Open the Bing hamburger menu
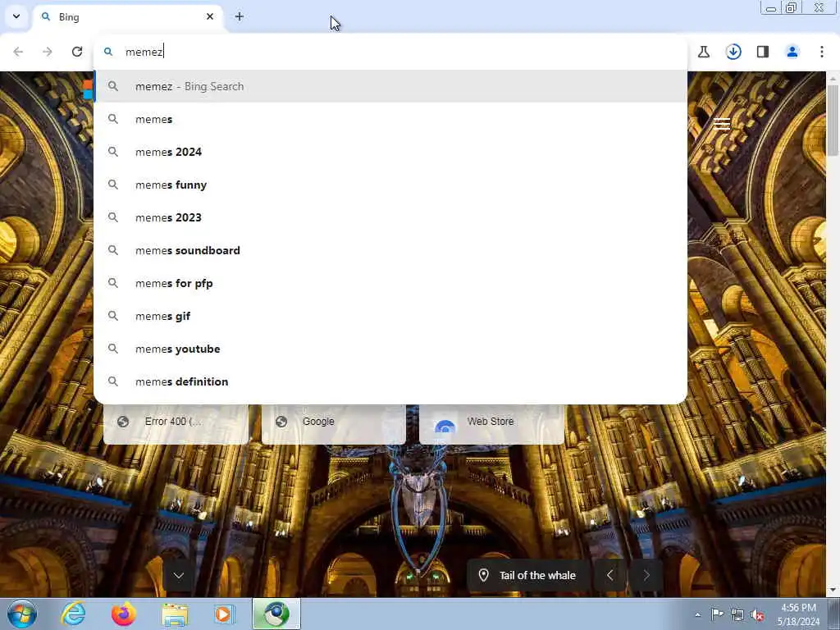Viewport: 840px width, 630px height. click(x=722, y=124)
